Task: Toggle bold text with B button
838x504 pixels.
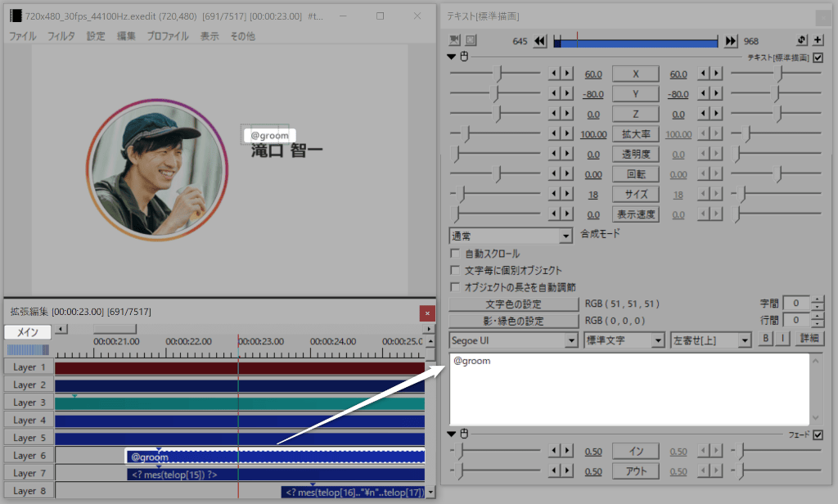Action: point(767,339)
